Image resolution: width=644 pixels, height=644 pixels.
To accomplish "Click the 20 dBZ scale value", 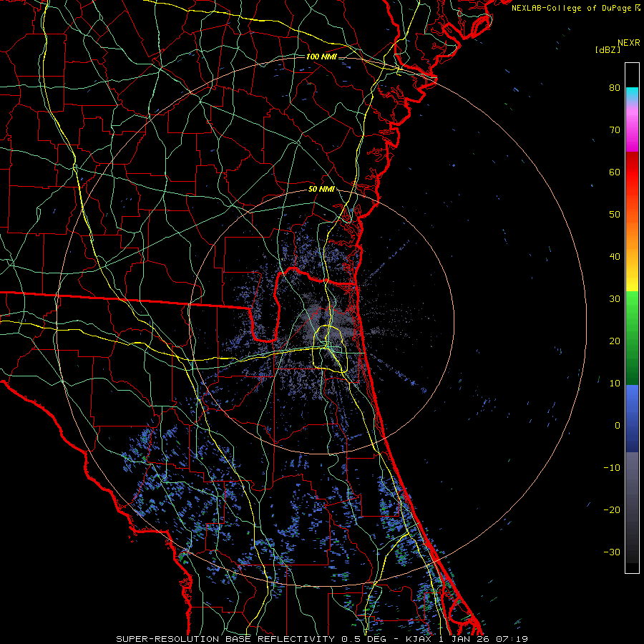I will point(615,341).
